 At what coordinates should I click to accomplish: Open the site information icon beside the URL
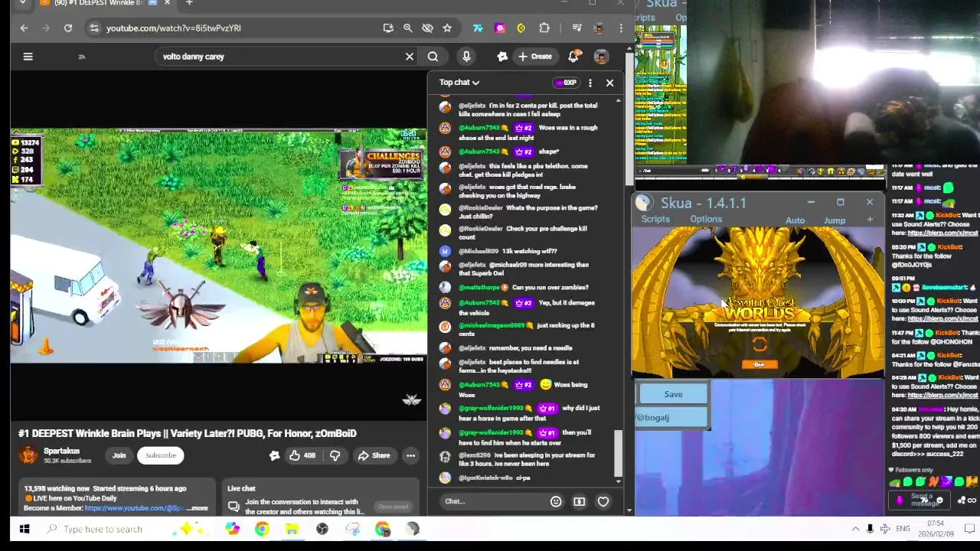pyautogui.click(x=93, y=28)
